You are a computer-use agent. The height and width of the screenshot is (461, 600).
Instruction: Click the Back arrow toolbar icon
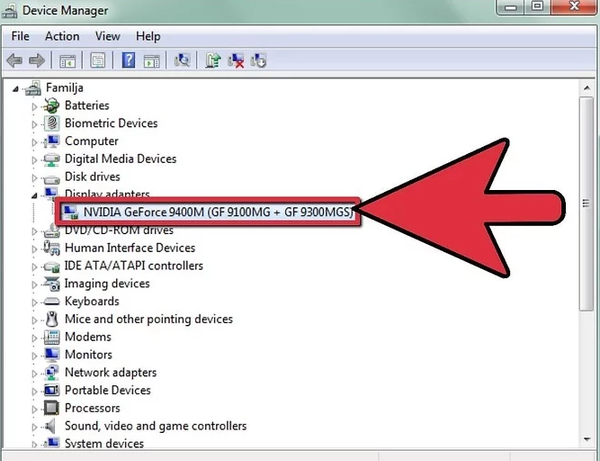point(15,60)
